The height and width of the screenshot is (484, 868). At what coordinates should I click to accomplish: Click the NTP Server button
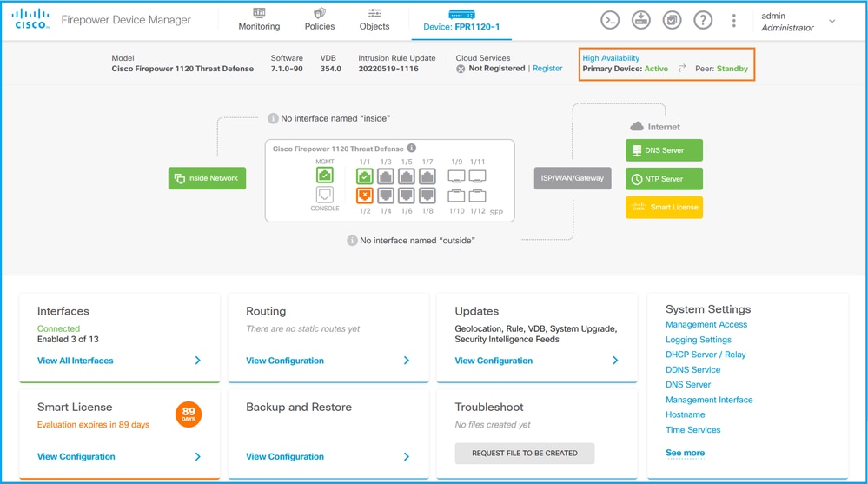tap(665, 179)
